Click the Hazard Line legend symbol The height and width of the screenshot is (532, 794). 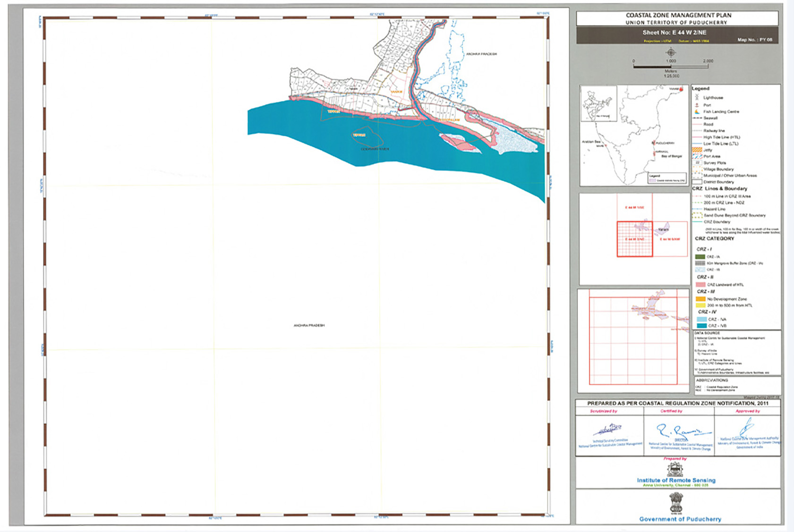pos(697,209)
